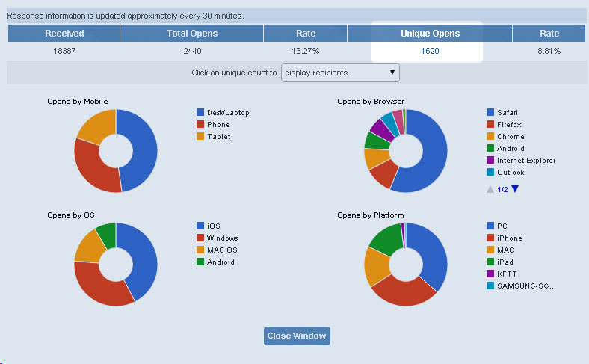Click the Opens by Mobile chart title

[78, 102]
